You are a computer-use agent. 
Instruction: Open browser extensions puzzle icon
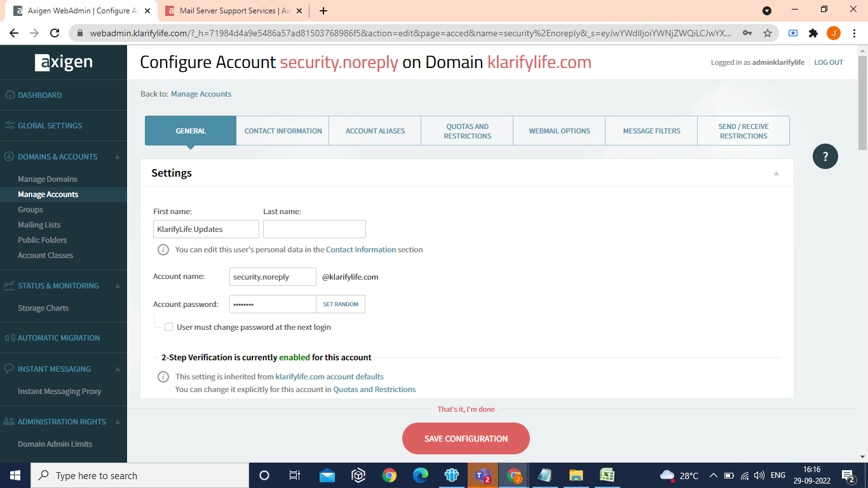tap(813, 33)
